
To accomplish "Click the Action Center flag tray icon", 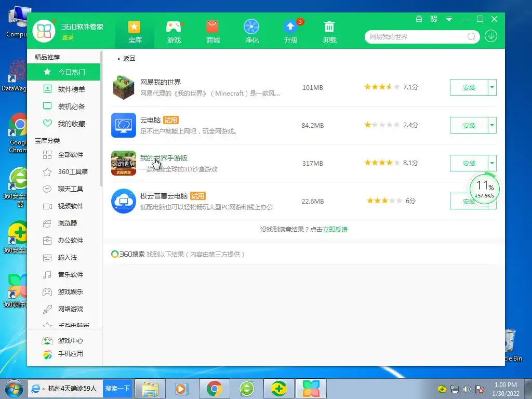I will pyautogui.click(x=479, y=389).
